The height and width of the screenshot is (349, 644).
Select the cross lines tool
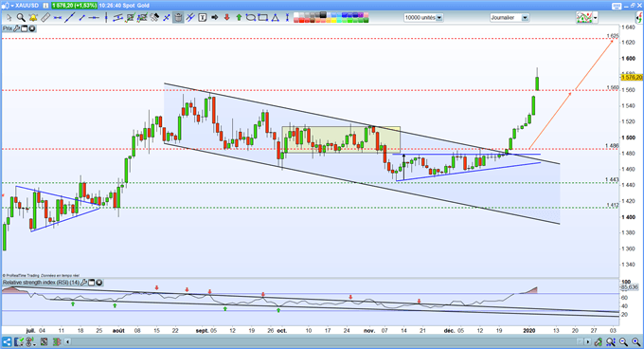coord(167,17)
